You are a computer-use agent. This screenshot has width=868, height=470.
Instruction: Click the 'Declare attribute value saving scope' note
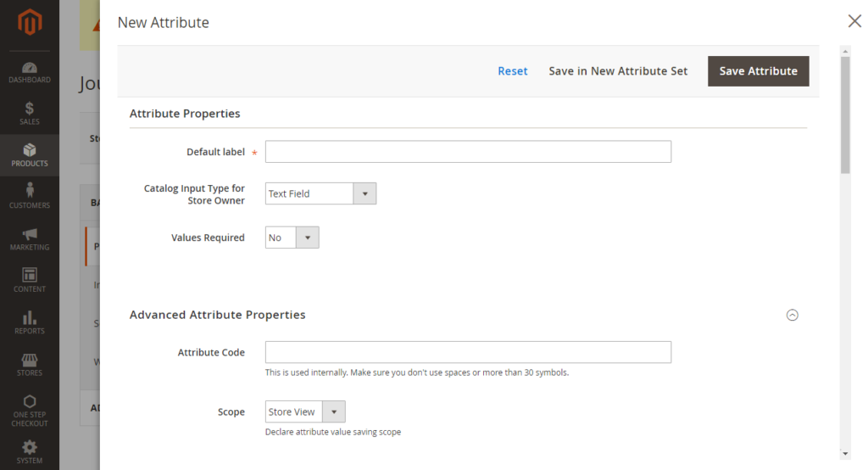[x=333, y=432]
